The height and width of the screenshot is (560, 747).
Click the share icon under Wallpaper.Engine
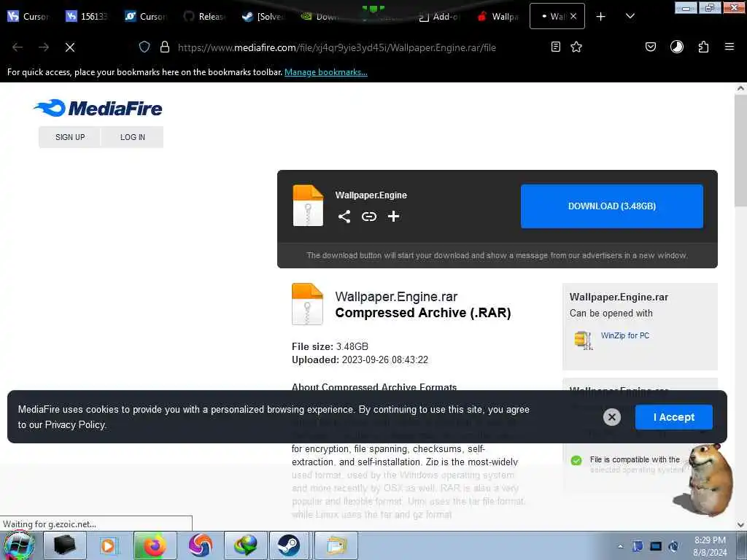344,217
